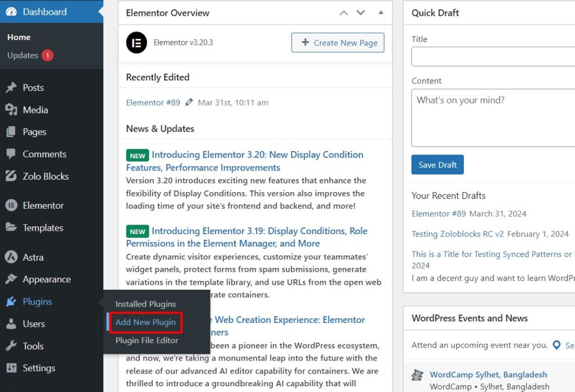Open Elementor #89 in Recently Edited

tap(153, 102)
